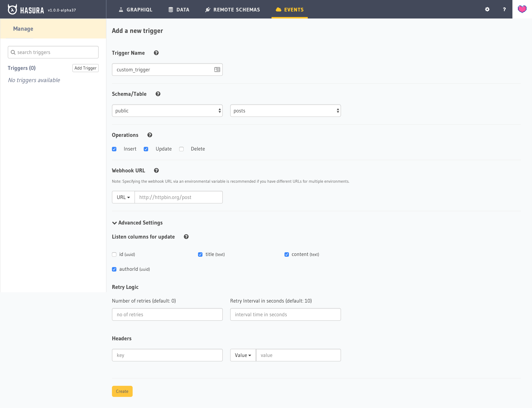Click the Add Trigger button

[85, 68]
